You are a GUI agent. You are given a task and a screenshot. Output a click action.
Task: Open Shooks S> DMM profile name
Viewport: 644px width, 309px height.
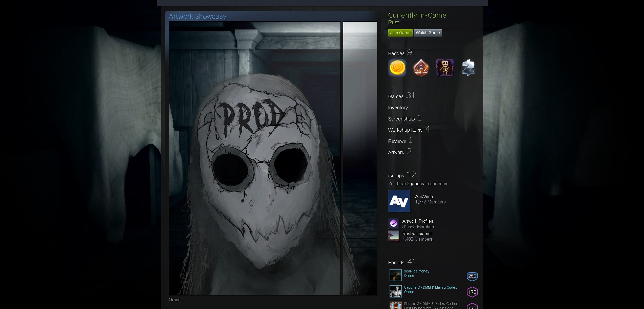tap(430, 304)
